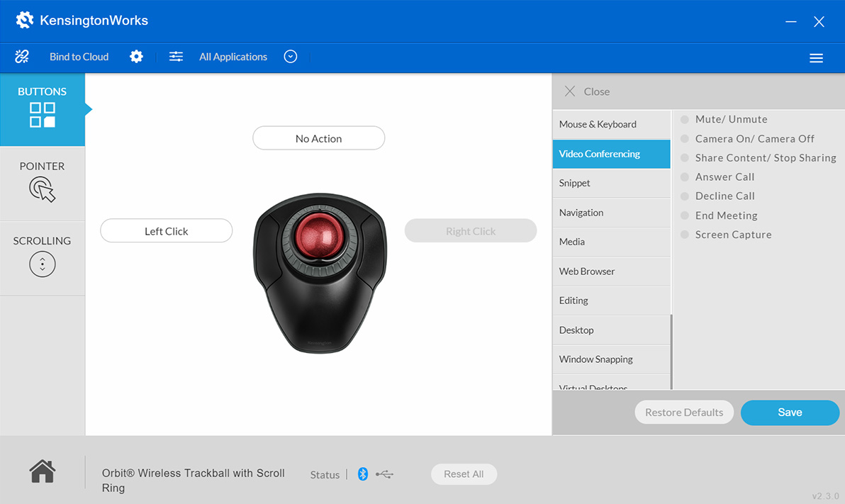The width and height of the screenshot is (845, 504).
Task: Expand the All Applications dropdown arrow
Action: coord(291,57)
